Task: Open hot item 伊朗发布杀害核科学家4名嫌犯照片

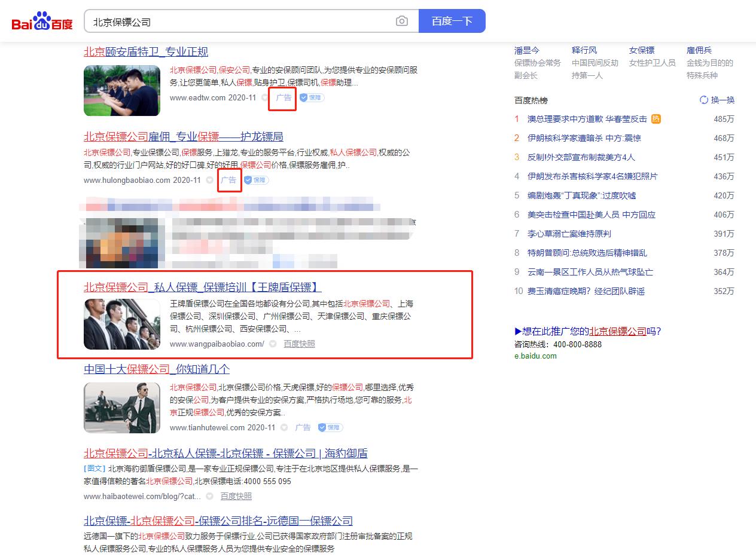Action: pyautogui.click(x=593, y=176)
